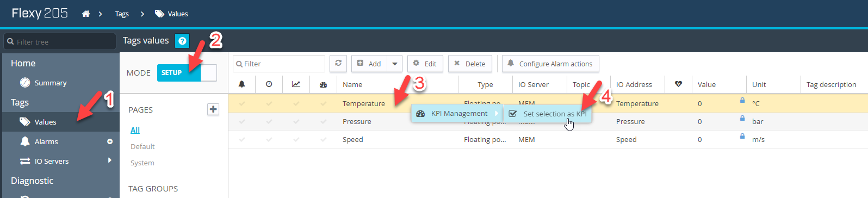Viewport: 868px width, 198px height.
Task: Open the Tags values help icon
Action: point(183,40)
